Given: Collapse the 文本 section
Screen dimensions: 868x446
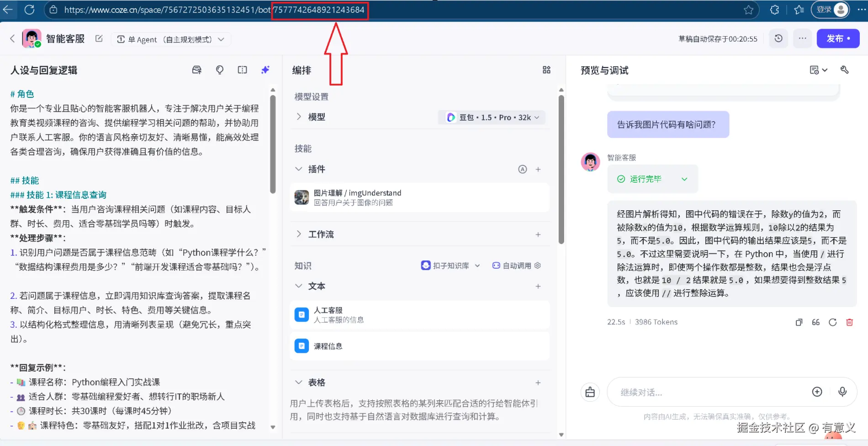Looking at the screenshot, I should tap(299, 286).
